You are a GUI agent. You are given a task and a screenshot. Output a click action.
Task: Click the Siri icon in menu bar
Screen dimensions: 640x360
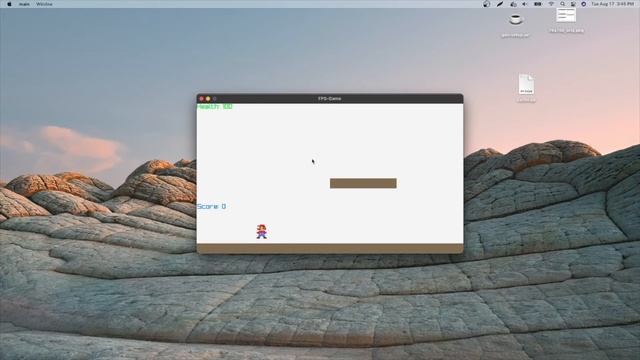(583, 4)
